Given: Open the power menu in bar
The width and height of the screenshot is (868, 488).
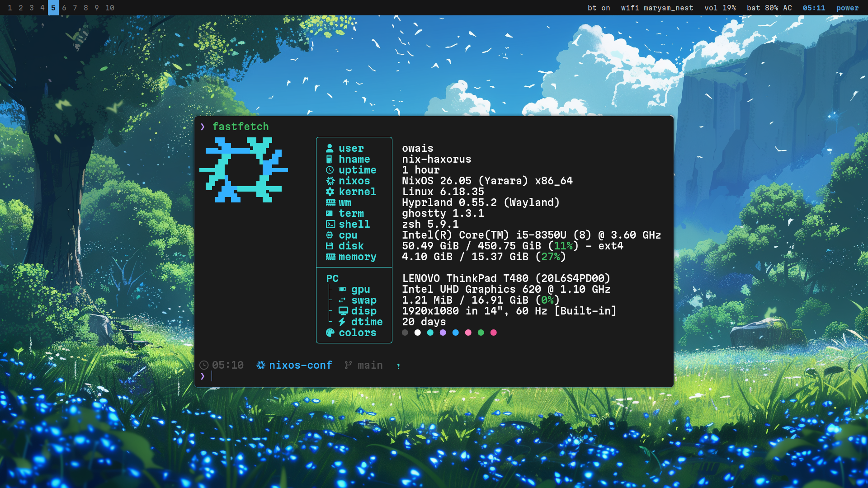Looking at the screenshot, I should (848, 8).
